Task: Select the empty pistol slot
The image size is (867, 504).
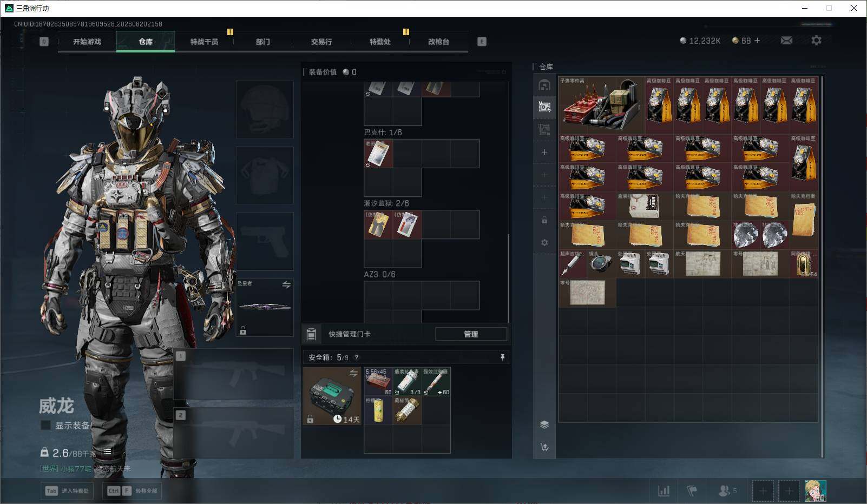Action: point(265,241)
